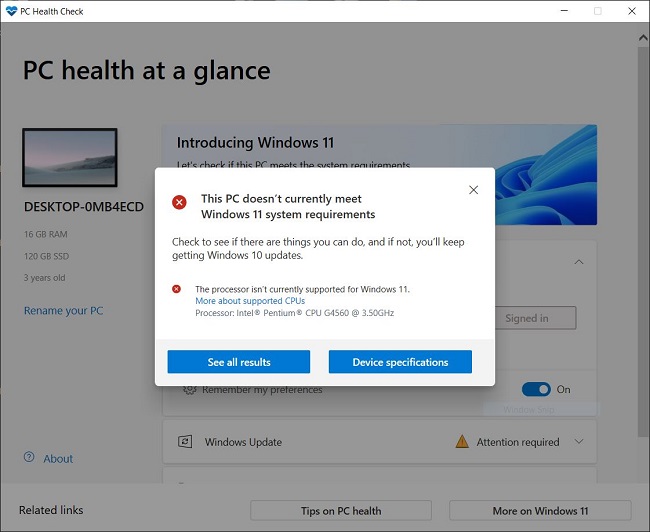Open the About link

tap(58, 459)
